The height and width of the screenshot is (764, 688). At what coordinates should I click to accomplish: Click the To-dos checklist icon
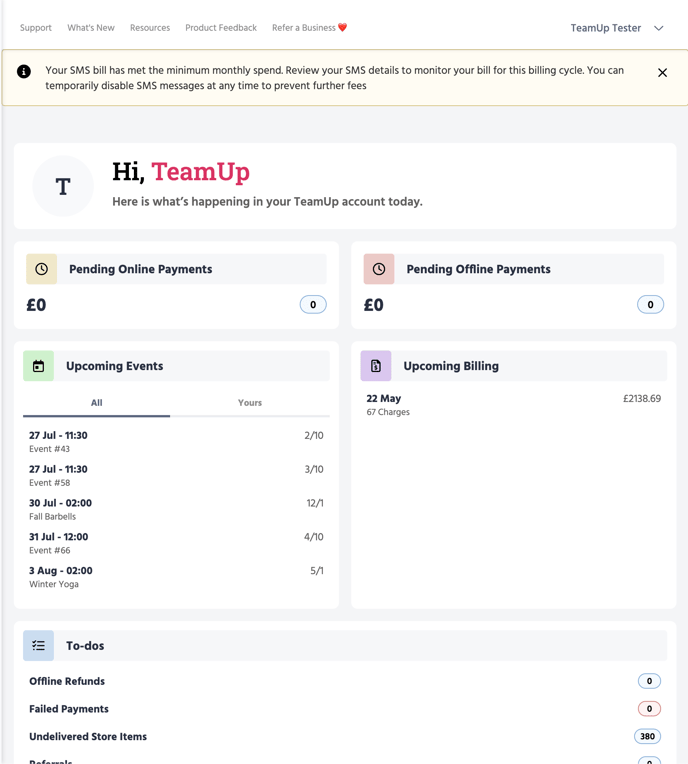[x=39, y=646]
